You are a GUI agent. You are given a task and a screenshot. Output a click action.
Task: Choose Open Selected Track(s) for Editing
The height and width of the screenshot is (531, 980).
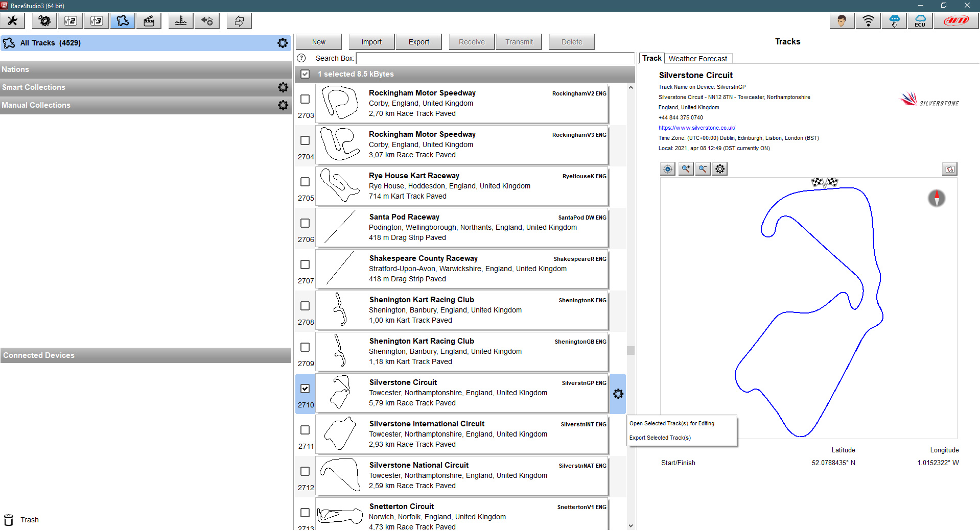click(x=671, y=423)
